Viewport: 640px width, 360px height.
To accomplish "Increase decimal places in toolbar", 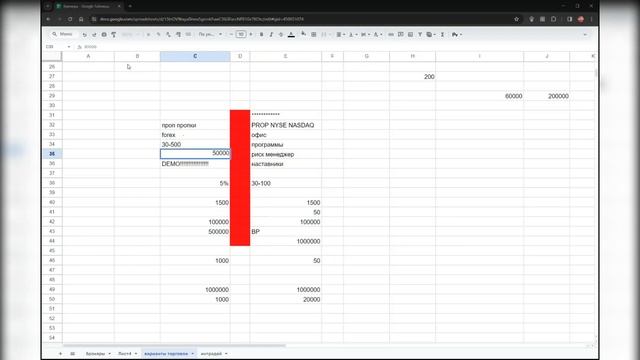I will point(178,35).
